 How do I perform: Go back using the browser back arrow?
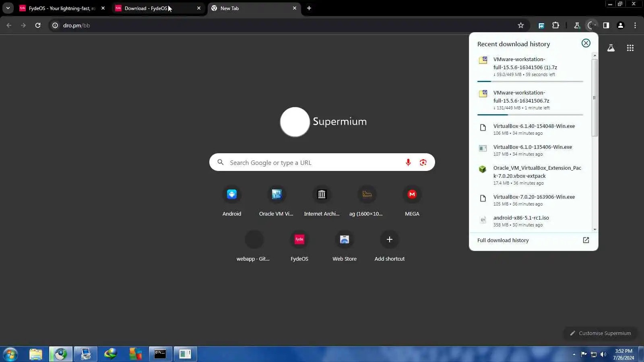click(9, 25)
